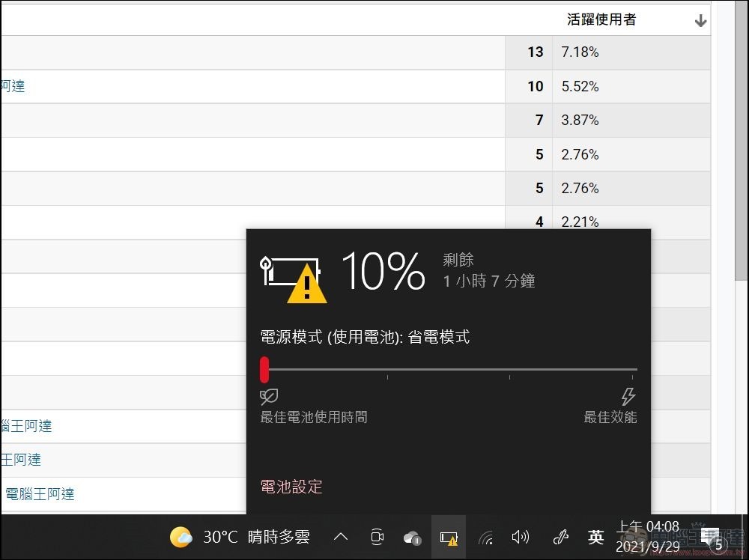749x560 pixels.
Task: Click the best battery life leaf icon
Action: pyautogui.click(x=268, y=396)
